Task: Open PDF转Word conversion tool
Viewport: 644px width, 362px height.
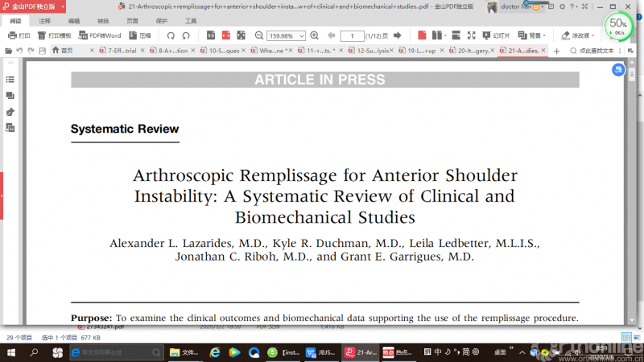Action: (x=99, y=36)
